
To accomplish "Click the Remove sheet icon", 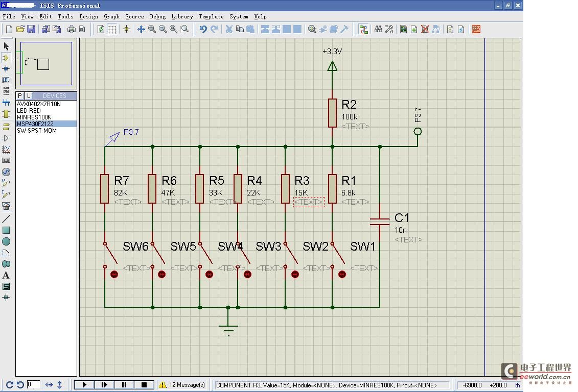I will pyautogui.click(x=425, y=29).
